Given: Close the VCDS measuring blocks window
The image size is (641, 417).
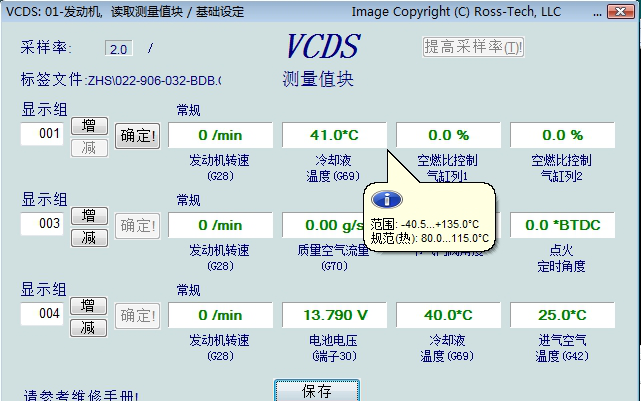Looking at the screenshot, I should point(621,11).
